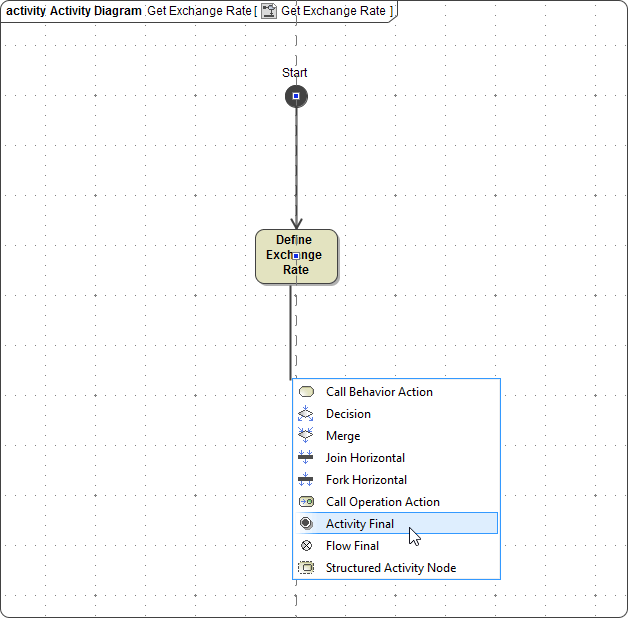628x618 pixels.
Task: Click the Merge node icon
Action: tap(306, 436)
